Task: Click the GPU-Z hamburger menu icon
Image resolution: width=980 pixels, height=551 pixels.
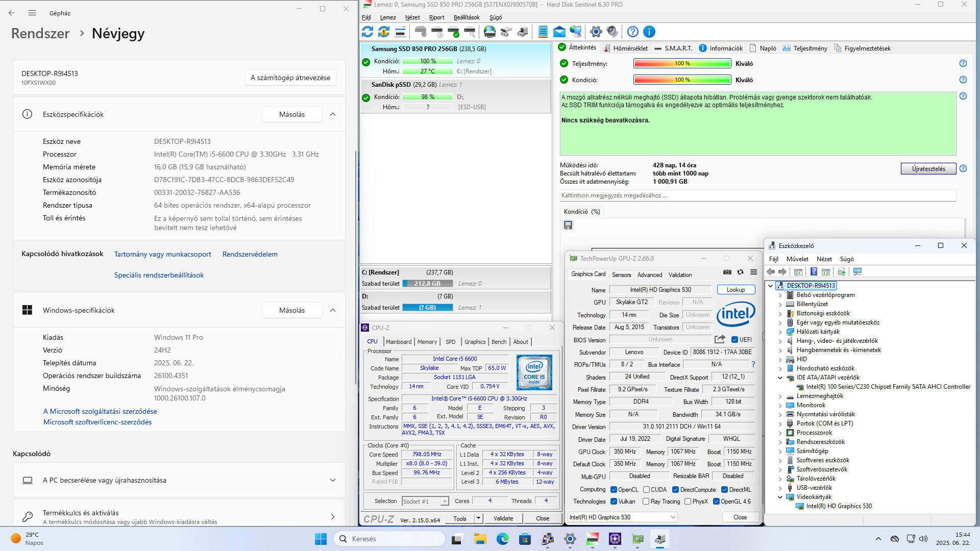Action: tap(753, 272)
